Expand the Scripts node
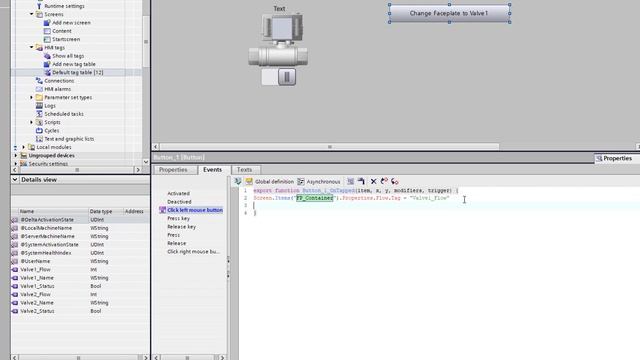640x360 pixels. click(32, 122)
